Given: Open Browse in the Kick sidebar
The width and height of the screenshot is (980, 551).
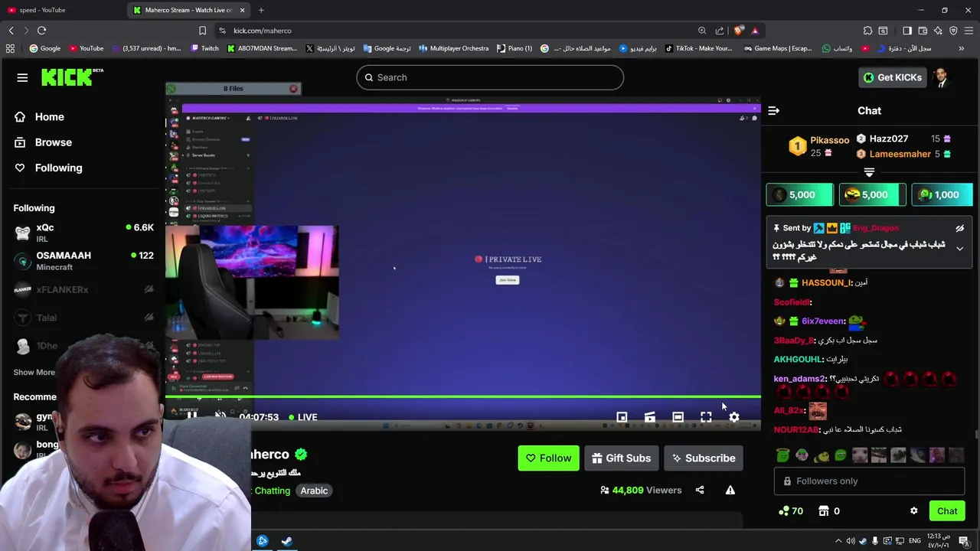Looking at the screenshot, I should click(x=53, y=142).
